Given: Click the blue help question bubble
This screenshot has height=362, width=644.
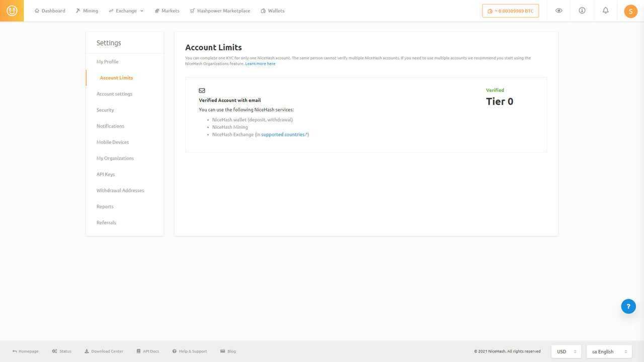Looking at the screenshot, I should 628,306.
